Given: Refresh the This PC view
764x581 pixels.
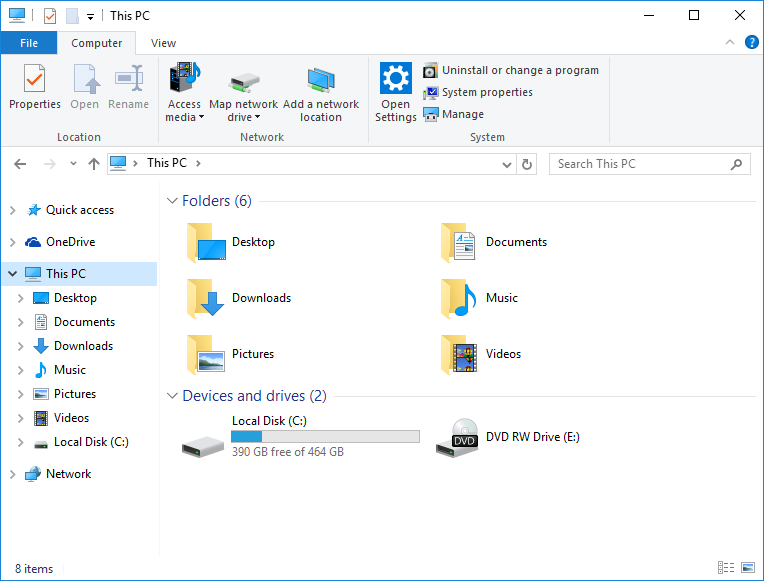Looking at the screenshot, I should click(x=527, y=164).
